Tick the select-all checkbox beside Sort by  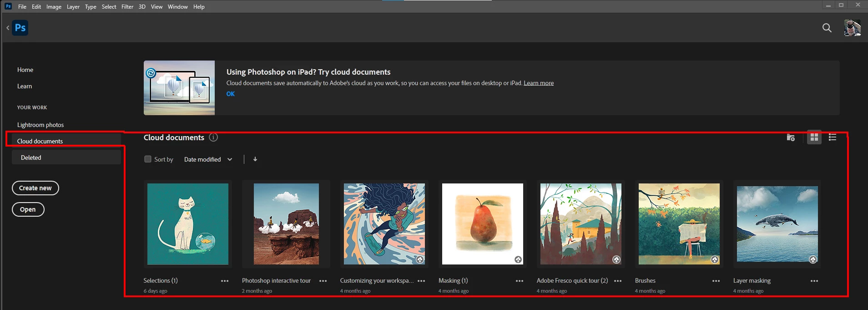pos(148,159)
